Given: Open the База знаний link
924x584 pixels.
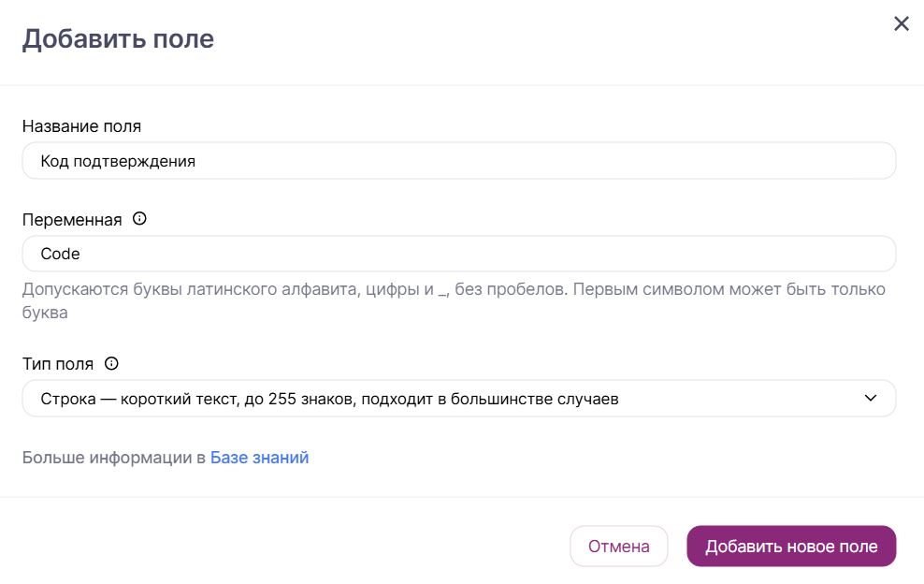Looking at the screenshot, I should [x=259, y=457].
